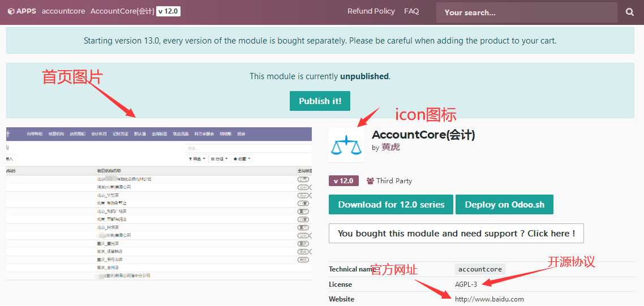Open author 黄虎's profile link

click(390, 148)
